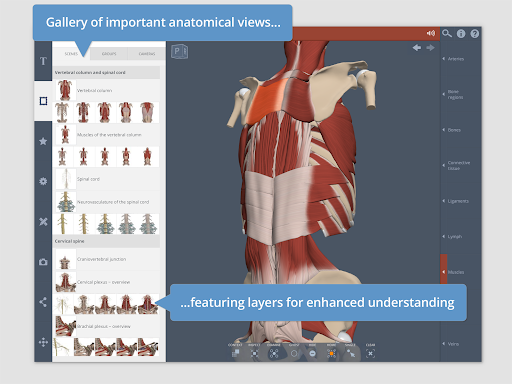Select the move arrows navigation icon
Image resolution: width=512 pixels, height=384 pixels.
pyautogui.click(x=43, y=342)
